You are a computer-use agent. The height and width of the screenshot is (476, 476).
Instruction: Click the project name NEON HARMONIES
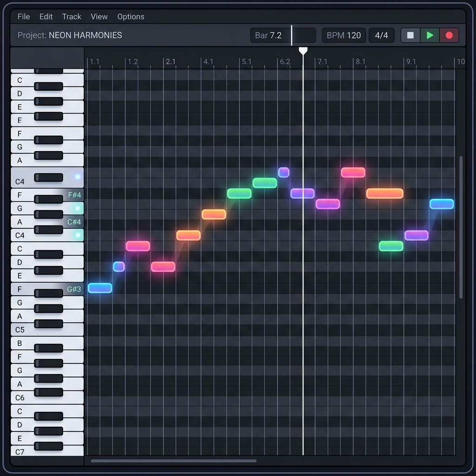[85, 35]
